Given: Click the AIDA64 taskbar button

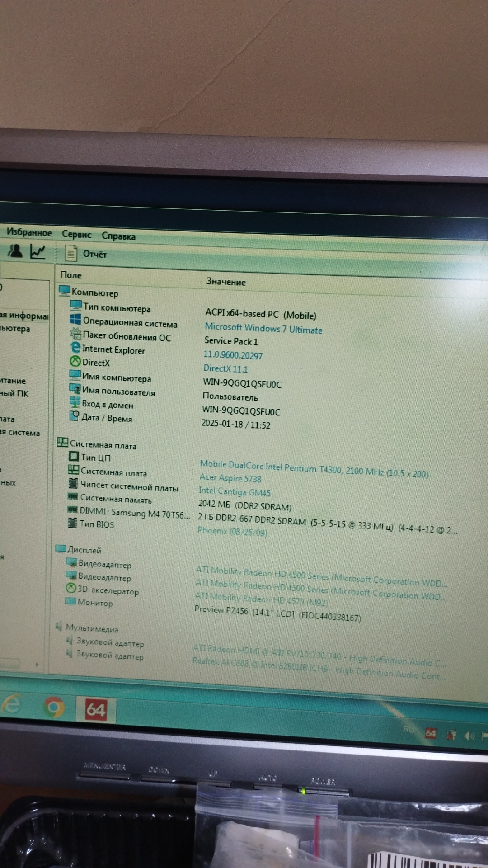Looking at the screenshot, I should point(95,710).
